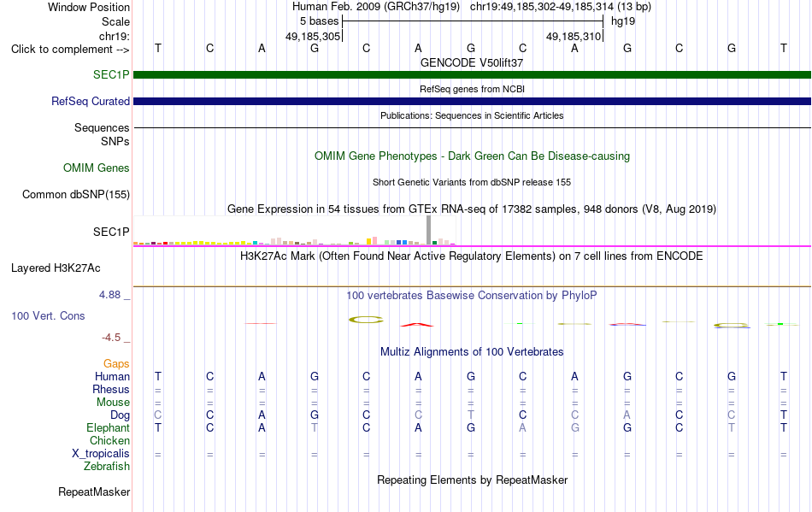The image size is (812, 512).
Task: Click the 'Click to complement -->' label
Action: click(x=70, y=50)
